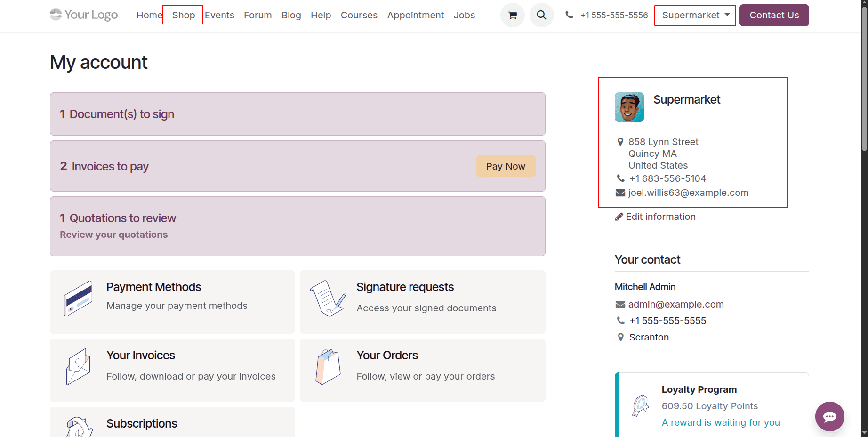Open 1 Document(s) to sign

click(x=297, y=114)
